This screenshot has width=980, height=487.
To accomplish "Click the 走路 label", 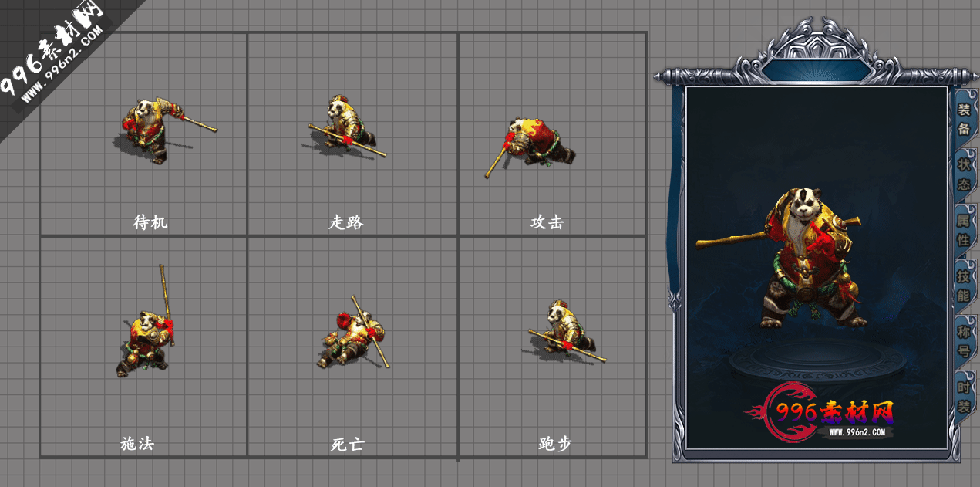I will coord(346,222).
